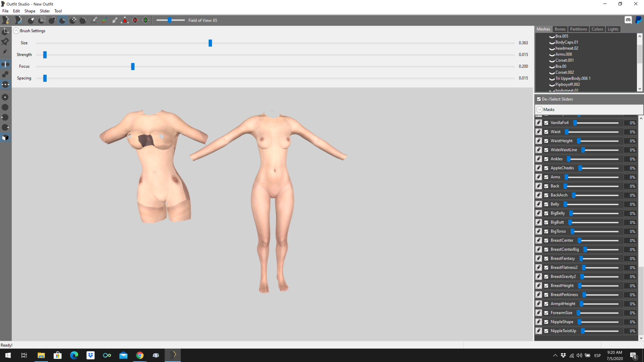Activate the Pivot pin tool
This screenshot has width=644, height=362.
pyautogui.click(x=5, y=42)
